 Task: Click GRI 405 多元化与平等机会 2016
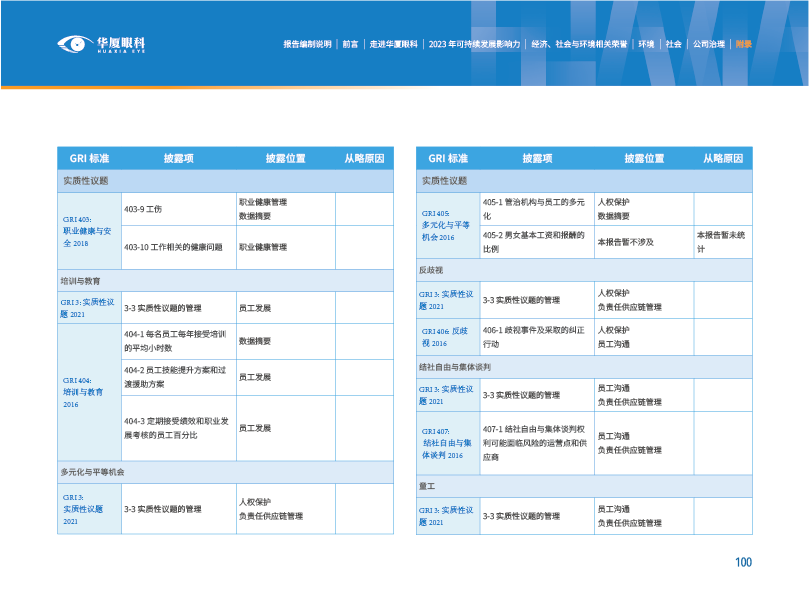pyautogui.click(x=447, y=225)
